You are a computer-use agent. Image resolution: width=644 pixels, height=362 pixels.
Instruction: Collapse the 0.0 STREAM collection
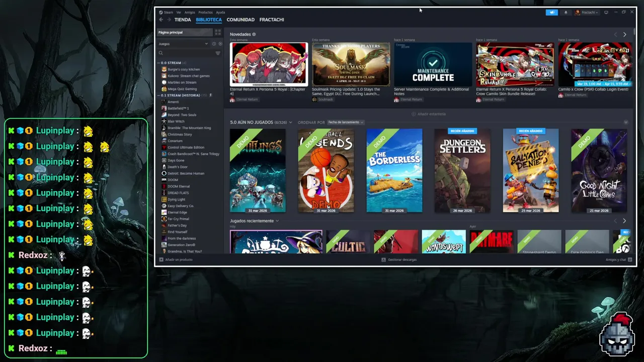tap(158, 63)
